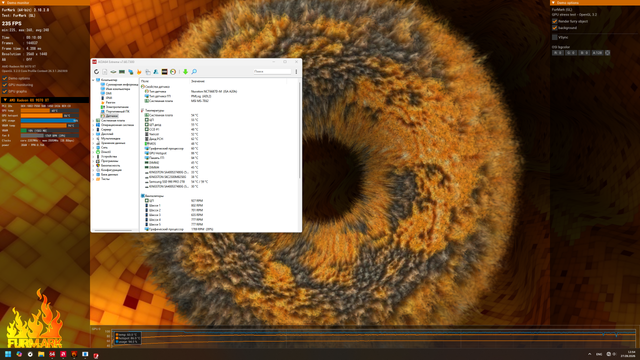Screen dimensions: 640x360
Task: Open the Windows Start menu
Action: point(8,354)
